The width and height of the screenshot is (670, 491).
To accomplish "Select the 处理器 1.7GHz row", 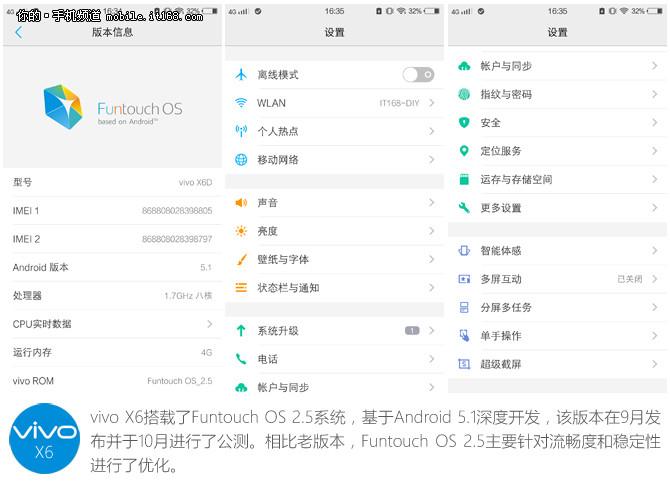I will coord(112,295).
